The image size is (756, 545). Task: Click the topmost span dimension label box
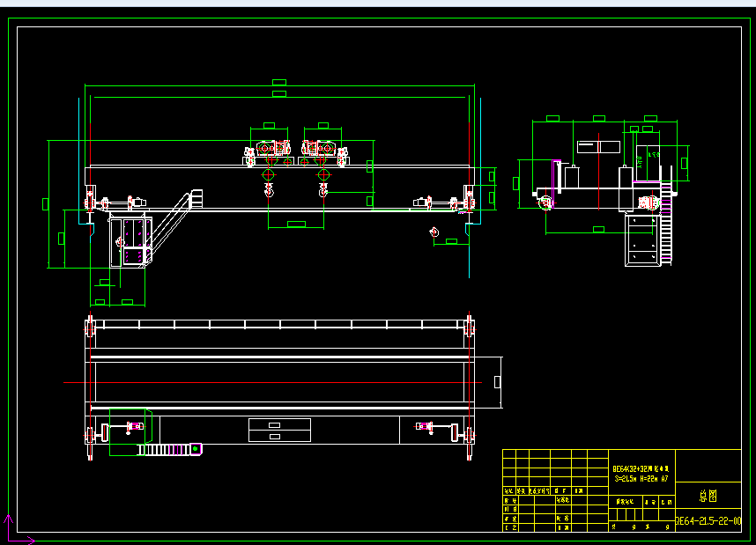click(x=279, y=83)
